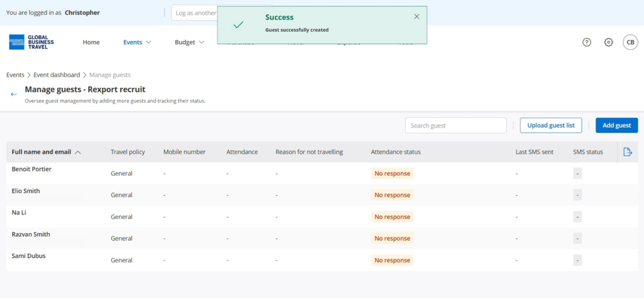Focus the Search guest input field
The width and height of the screenshot is (644, 298).
click(x=455, y=125)
